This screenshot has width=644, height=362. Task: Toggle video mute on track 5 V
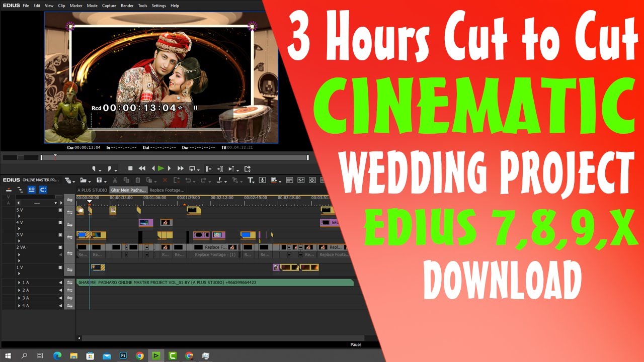[x=60, y=210]
